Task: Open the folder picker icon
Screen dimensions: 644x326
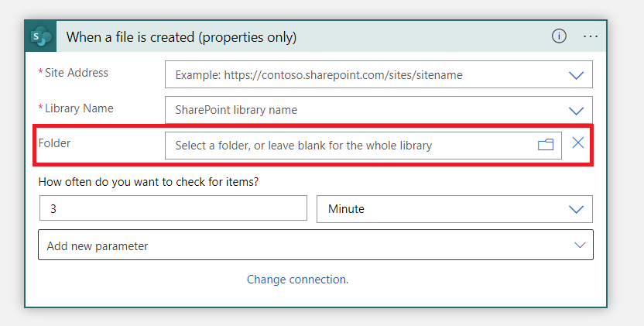Action: (x=546, y=145)
